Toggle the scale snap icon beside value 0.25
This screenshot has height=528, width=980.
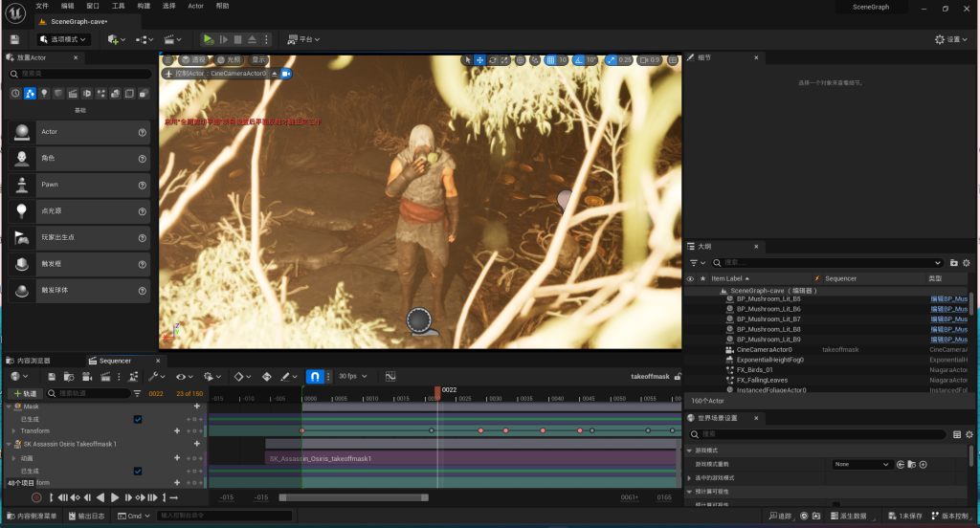pos(611,60)
